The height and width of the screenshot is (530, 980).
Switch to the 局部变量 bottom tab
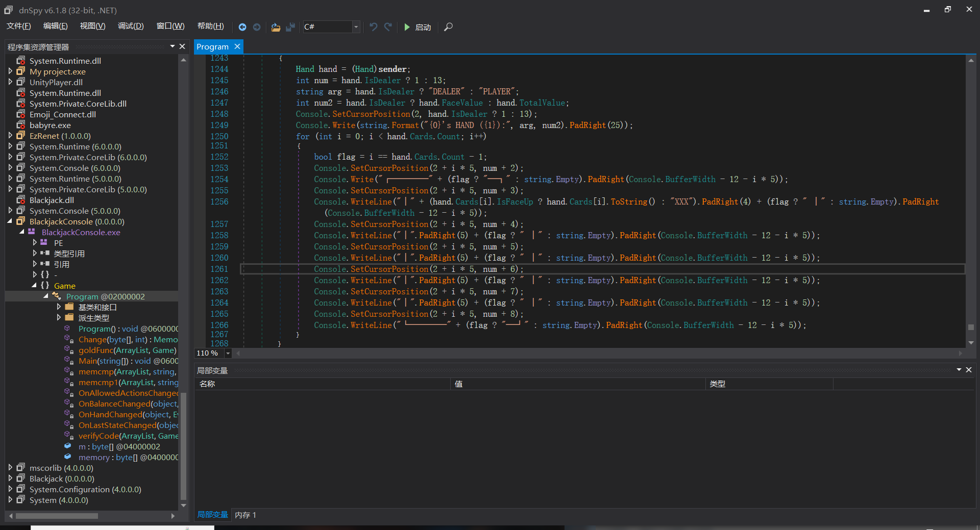tap(212, 515)
